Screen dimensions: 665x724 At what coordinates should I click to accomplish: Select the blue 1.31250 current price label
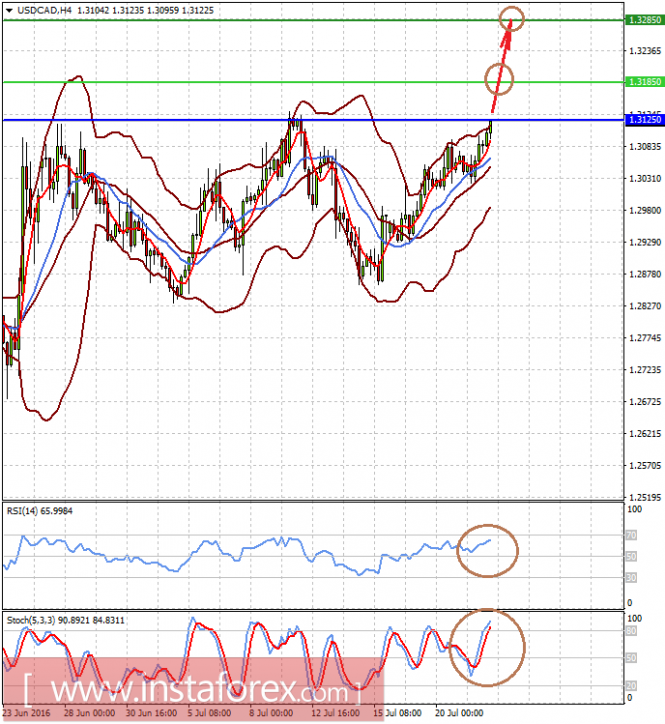click(645, 120)
